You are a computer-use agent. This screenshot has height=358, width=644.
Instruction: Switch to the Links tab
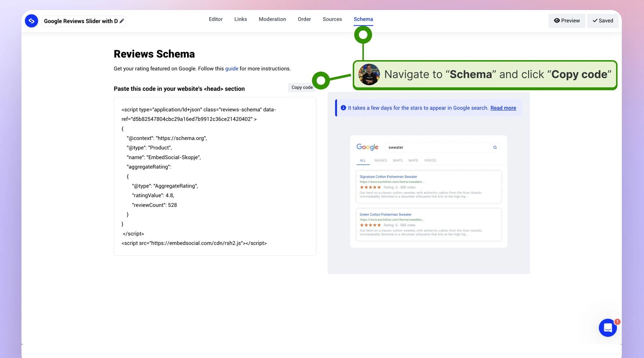click(241, 19)
